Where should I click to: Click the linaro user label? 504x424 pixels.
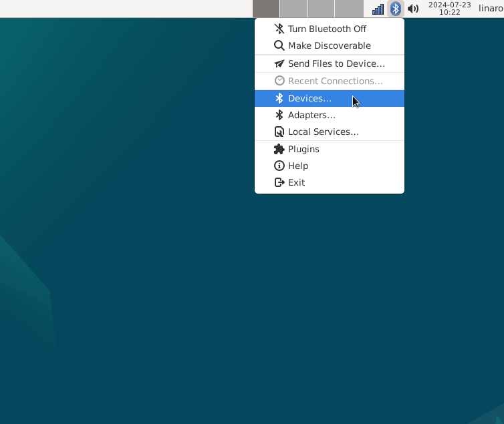pos(491,8)
